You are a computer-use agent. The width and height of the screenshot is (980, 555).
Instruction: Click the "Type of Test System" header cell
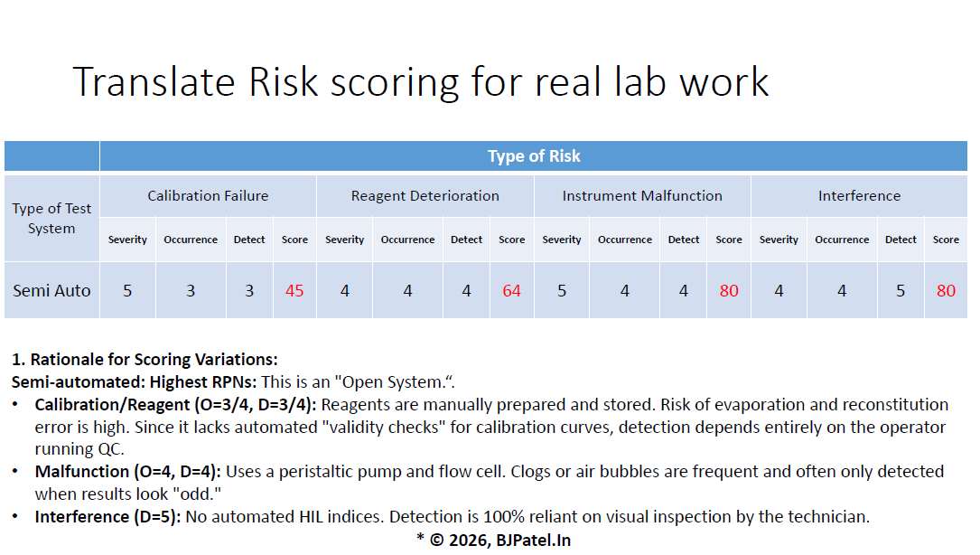(51, 219)
